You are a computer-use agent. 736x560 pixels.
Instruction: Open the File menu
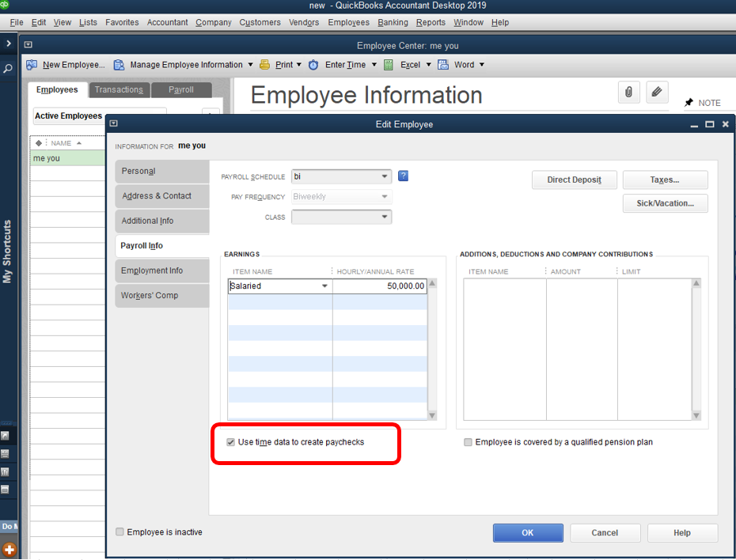pos(17,22)
